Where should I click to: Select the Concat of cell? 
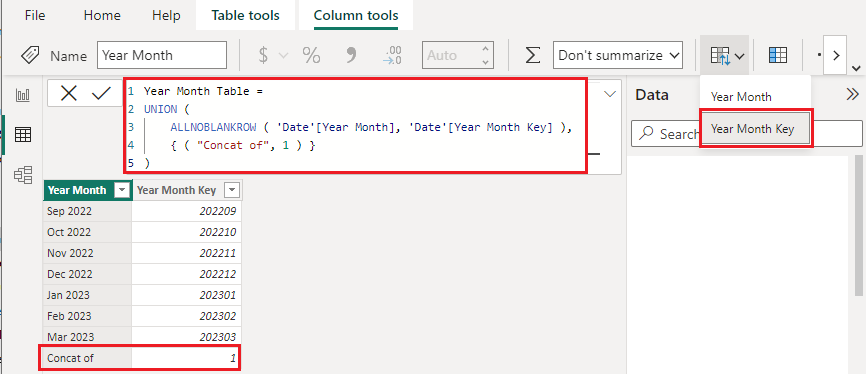(88, 358)
